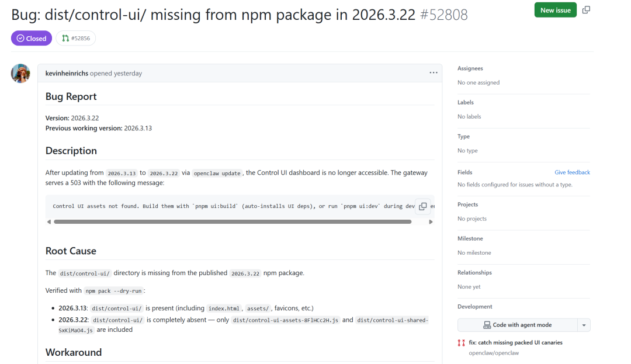This screenshot has width=631, height=364.
Task: Open the three-dot menu on kevinheinrichs' comment
Action: (434, 73)
